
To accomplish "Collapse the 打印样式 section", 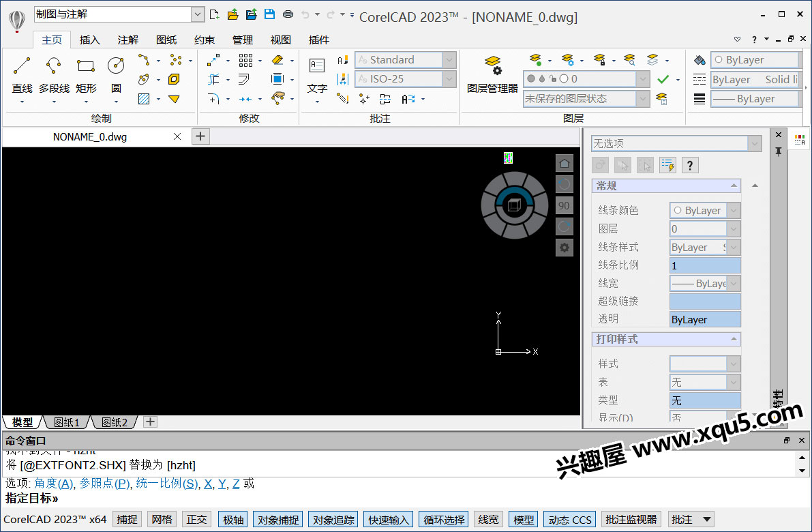I will (x=734, y=339).
